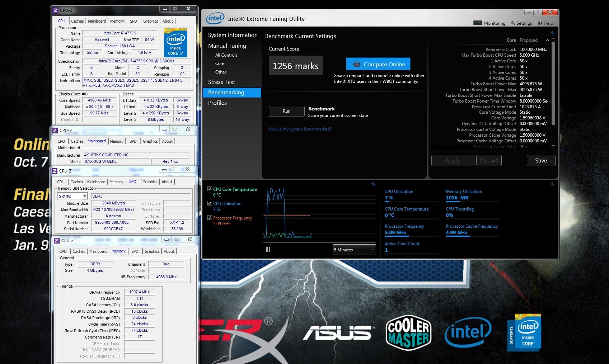Click wrench icon above the monitoring stats panel
Image resolution: width=609 pixels, height=364 pixels.
click(552, 184)
